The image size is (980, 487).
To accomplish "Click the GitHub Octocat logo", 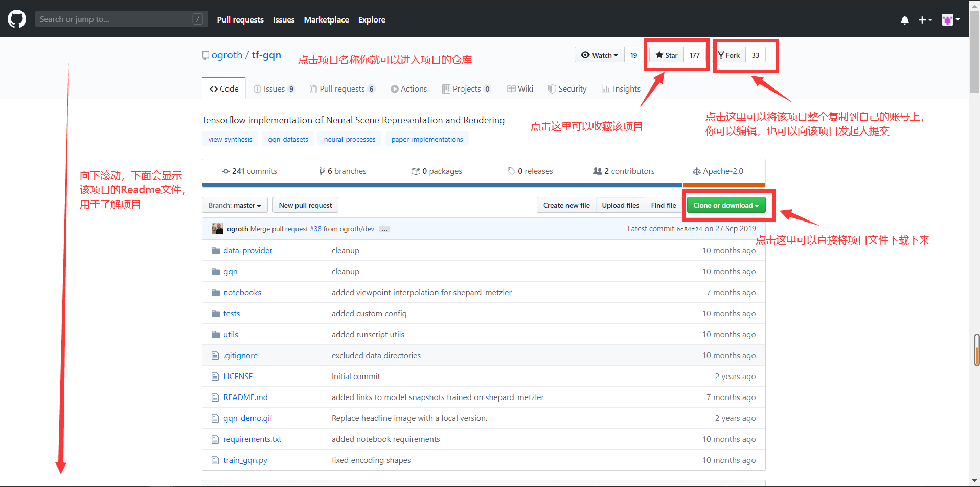I will tap(17, 19).
